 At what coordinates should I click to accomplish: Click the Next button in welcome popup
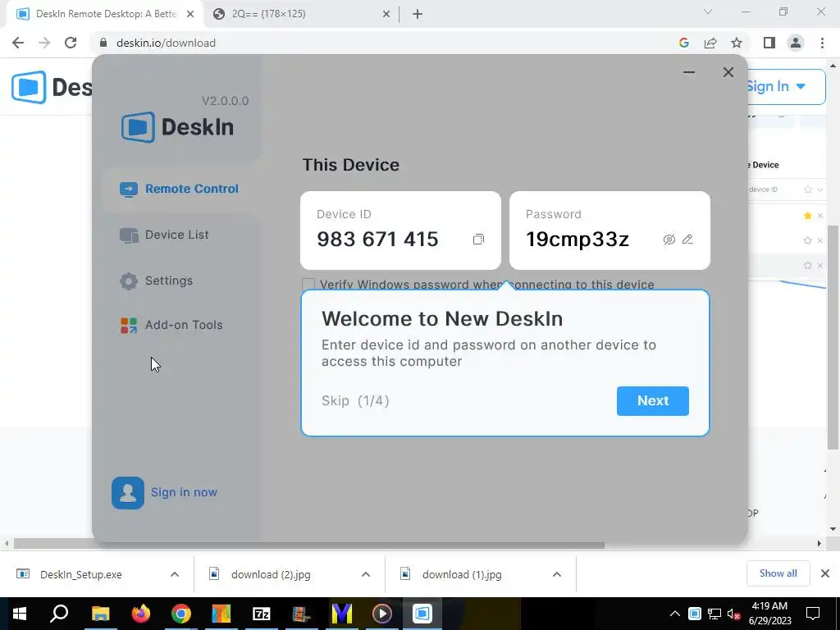pyautogui.click(x=652, y=400)
